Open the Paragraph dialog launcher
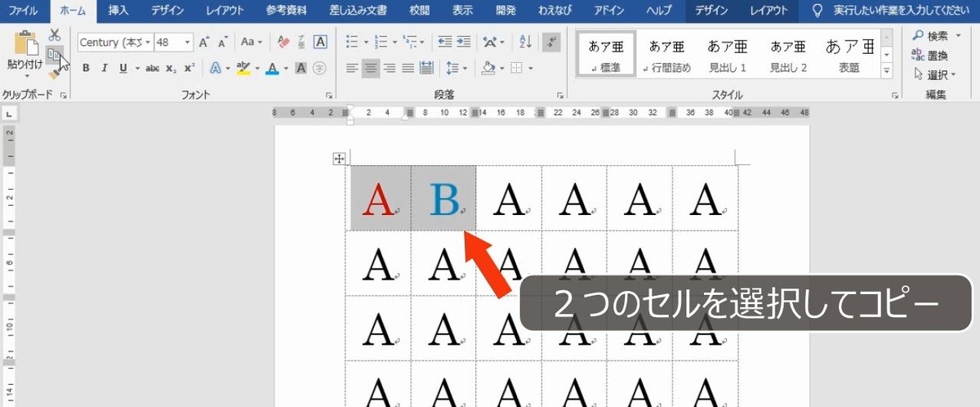 tap(561, 96)
